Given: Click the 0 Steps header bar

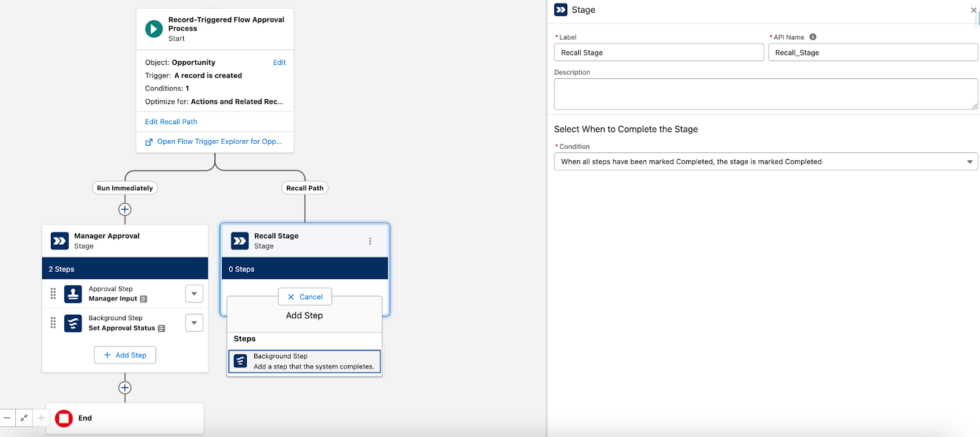Looking at the screenshot, I should [x=305, y=269].
